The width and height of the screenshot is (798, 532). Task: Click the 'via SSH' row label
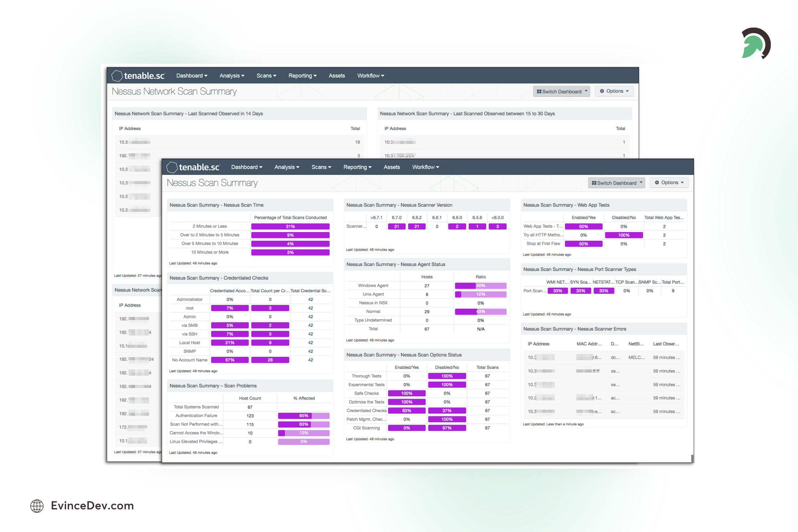point(189,334)
